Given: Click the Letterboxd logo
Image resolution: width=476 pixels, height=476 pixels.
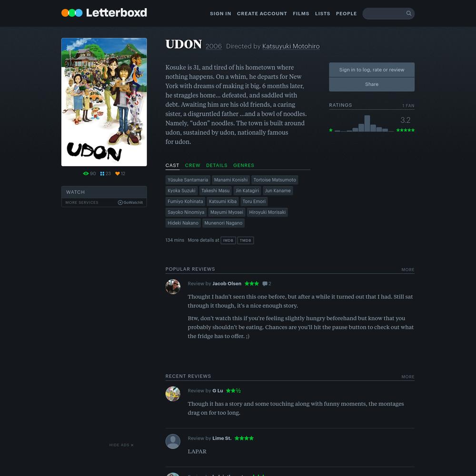Looking at the screenshot, I should pos(104,13).
